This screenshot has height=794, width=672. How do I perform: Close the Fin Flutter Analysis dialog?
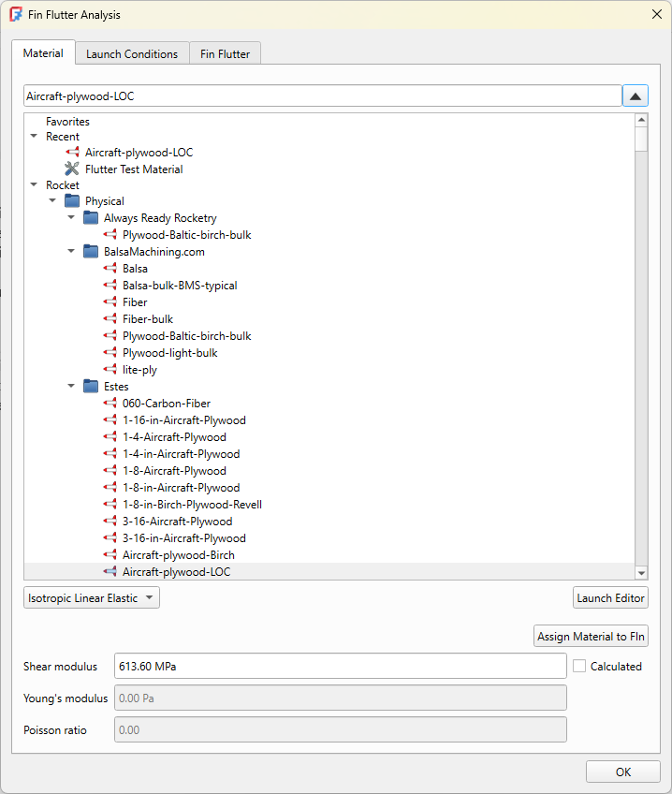click(x=657, y=14)
